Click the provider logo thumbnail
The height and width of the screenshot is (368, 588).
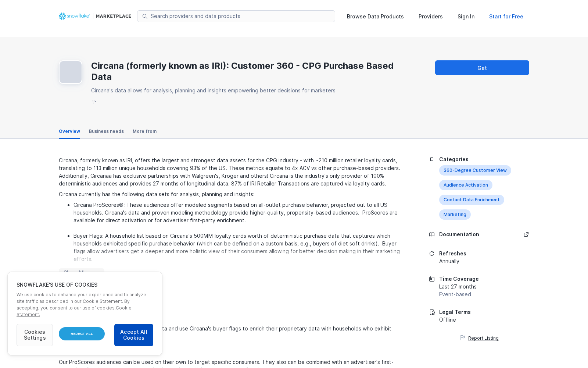pos(71,72)
